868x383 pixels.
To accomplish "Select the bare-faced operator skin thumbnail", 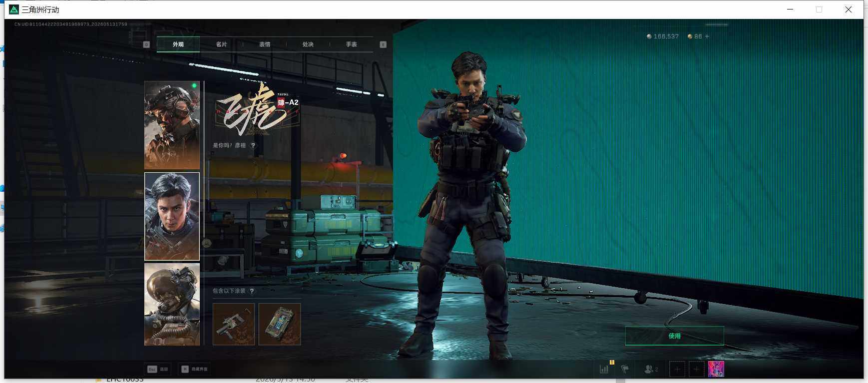I will click(172, 216).
